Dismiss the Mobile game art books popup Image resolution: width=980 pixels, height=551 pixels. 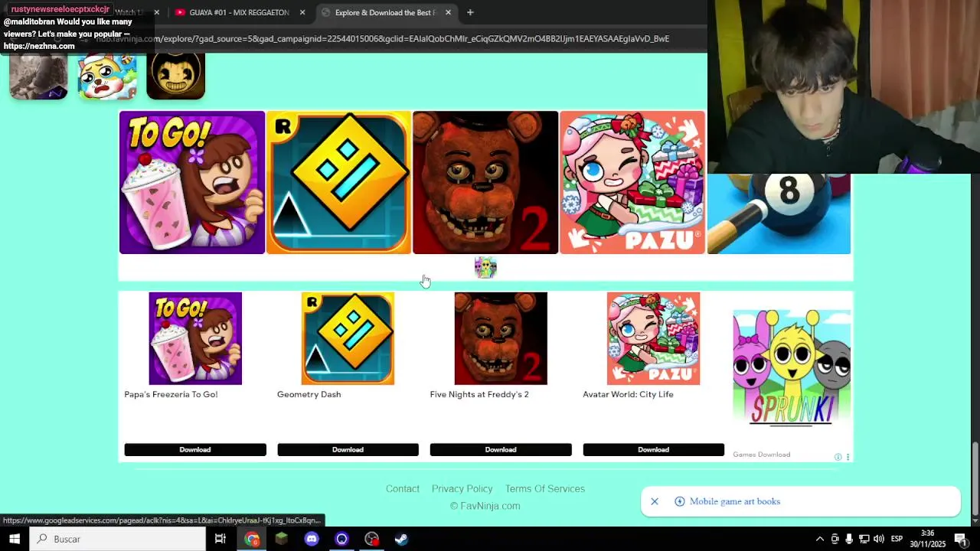[655, 501]
